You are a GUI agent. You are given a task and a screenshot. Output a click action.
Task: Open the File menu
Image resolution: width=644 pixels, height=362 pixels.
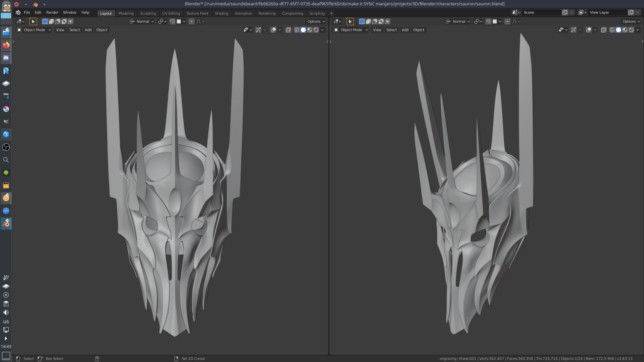pos(27,12)
